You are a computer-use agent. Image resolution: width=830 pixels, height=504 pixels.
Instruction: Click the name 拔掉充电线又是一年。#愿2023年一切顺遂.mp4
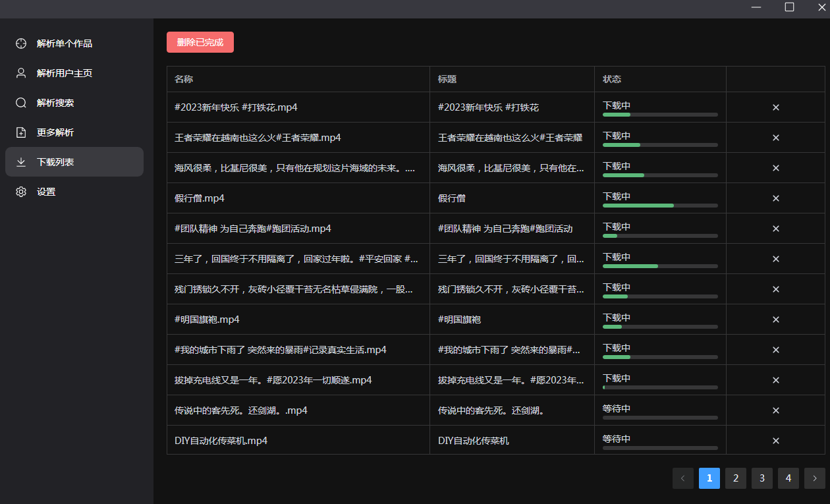coord(273,380)
